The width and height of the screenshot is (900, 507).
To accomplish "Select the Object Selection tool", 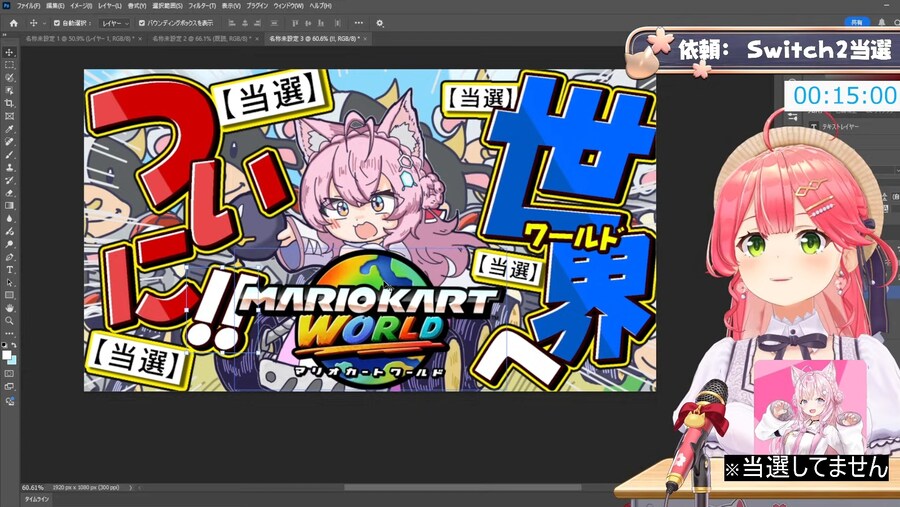I will 9,91.
